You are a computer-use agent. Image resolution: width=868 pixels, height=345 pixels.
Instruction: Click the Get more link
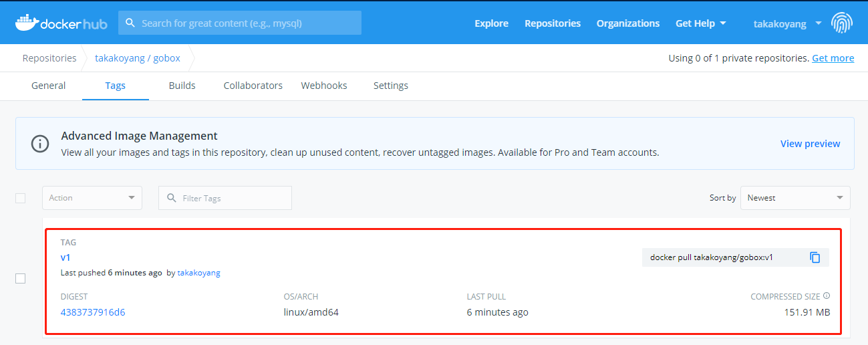click(x=833, y=58)
